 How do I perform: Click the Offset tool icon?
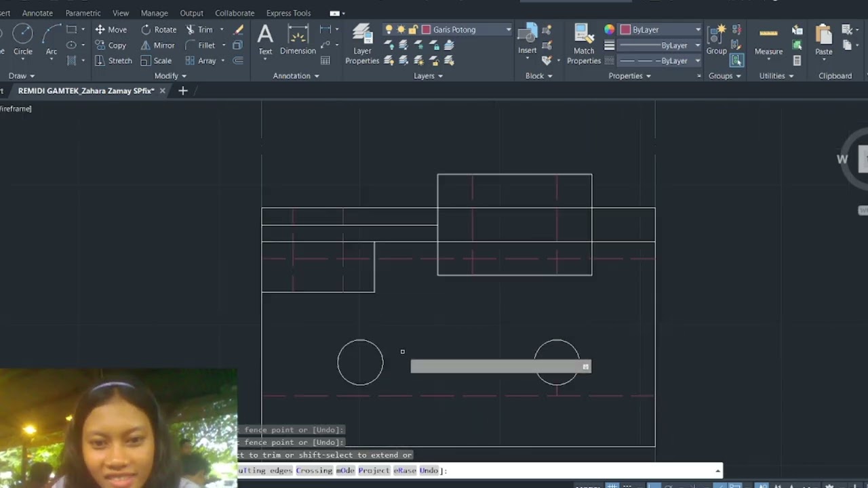[238, 61]
